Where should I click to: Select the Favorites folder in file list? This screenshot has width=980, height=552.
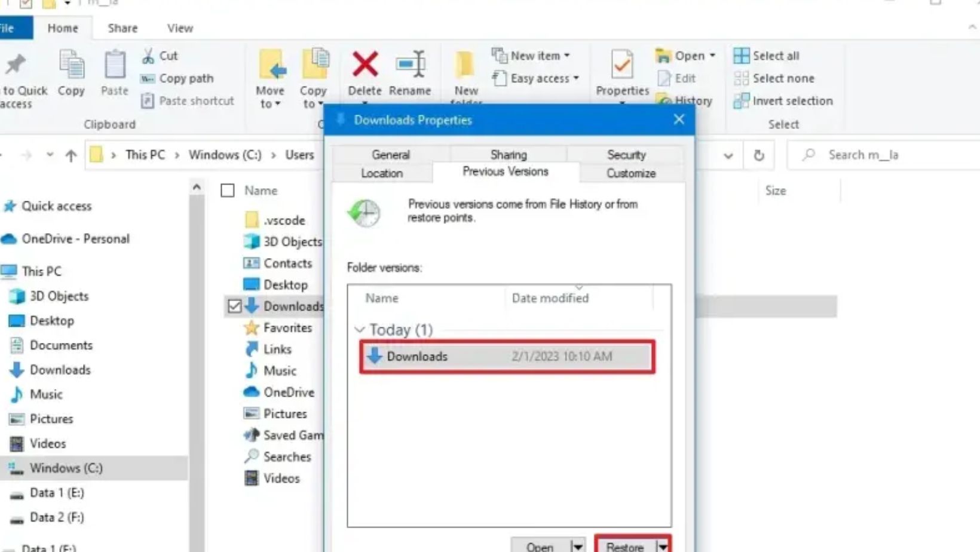278,328
